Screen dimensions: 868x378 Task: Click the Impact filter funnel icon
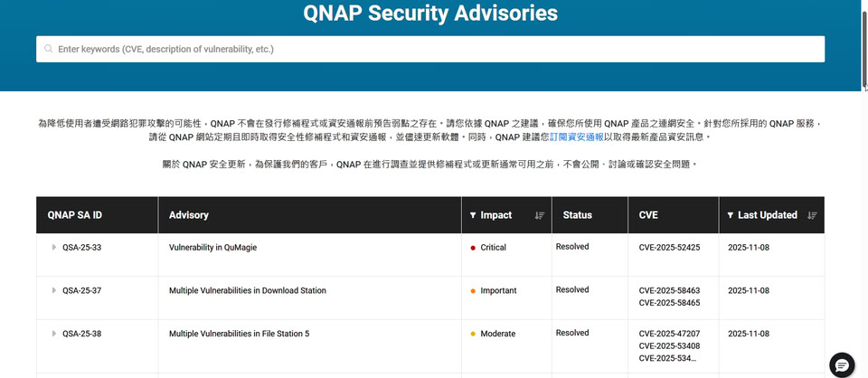pyautogui.click(x=473, y=215)
